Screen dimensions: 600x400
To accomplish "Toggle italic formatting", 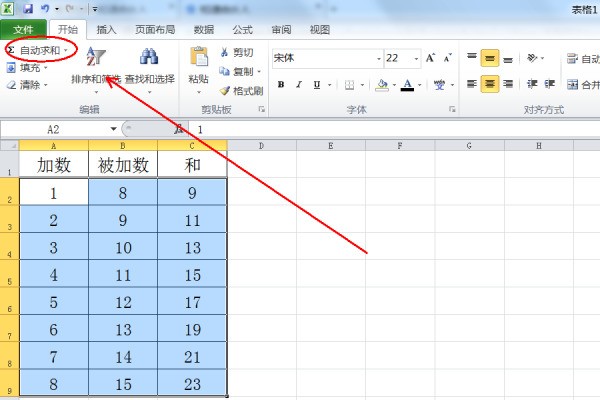I will [x=299, y=85].
